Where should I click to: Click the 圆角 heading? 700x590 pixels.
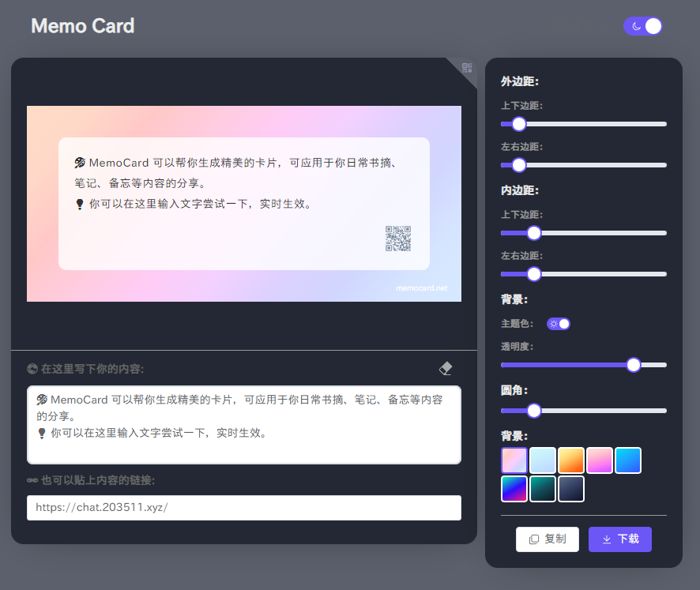pos(514,390)
